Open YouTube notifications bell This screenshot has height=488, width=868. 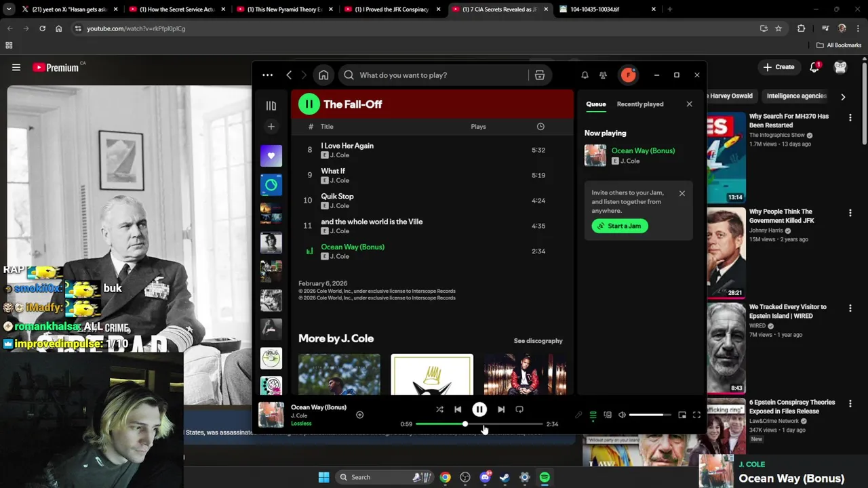pos(815,67)
